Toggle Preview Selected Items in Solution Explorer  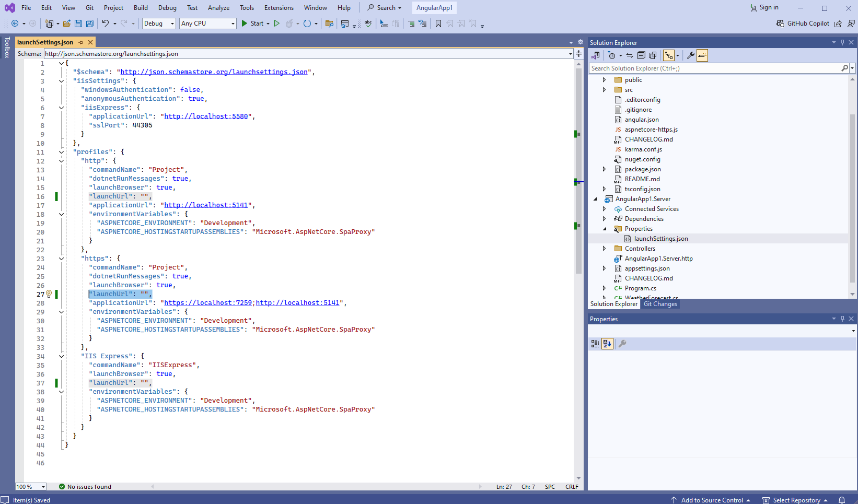click(x=702, y=55)
